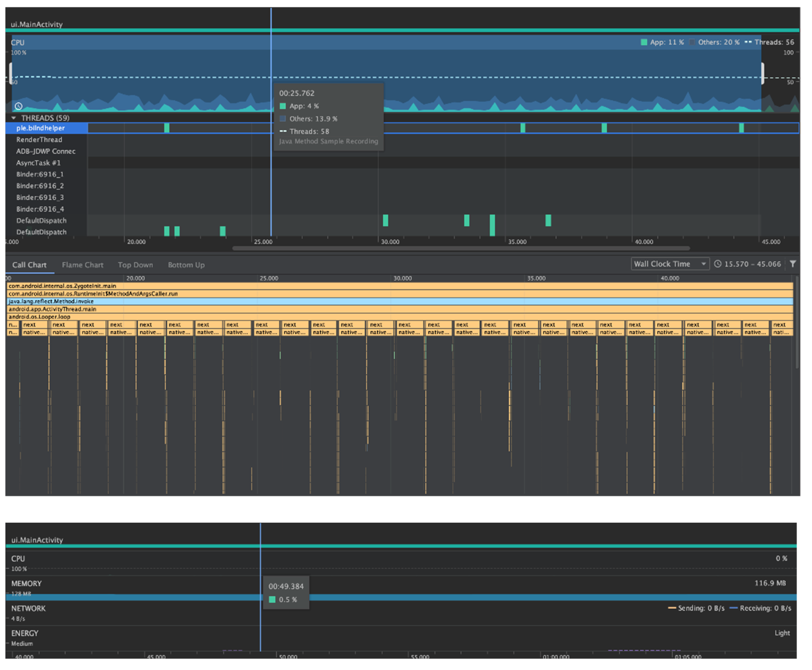Open the Bottom Up tab
812x670 pixels.
(186, 265)
